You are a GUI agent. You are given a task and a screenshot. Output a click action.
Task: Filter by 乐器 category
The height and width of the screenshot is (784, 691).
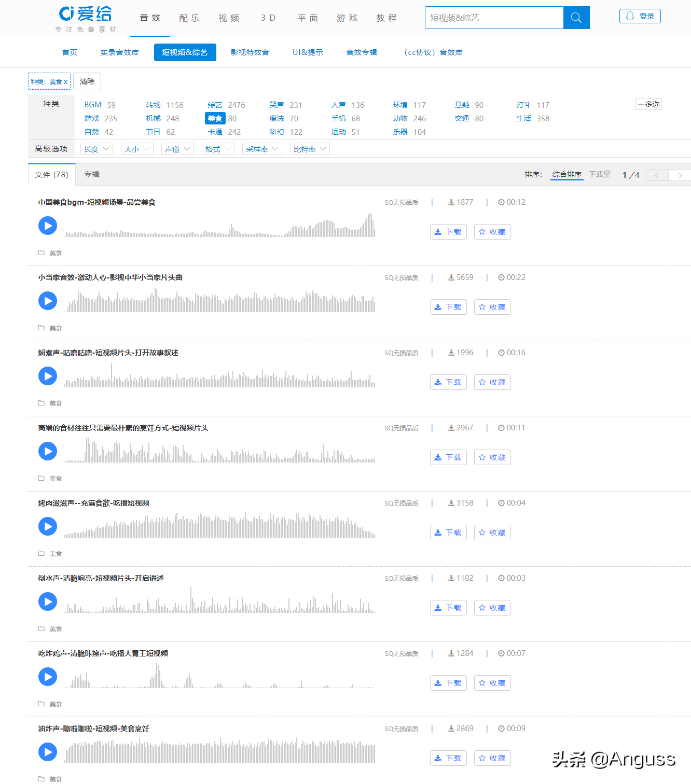(x=400, y=132)
